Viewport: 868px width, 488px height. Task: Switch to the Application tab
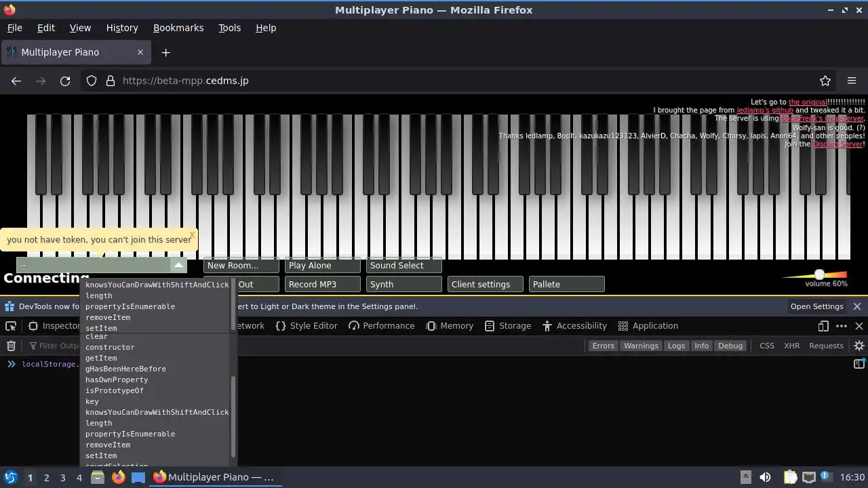click(648, 326)
